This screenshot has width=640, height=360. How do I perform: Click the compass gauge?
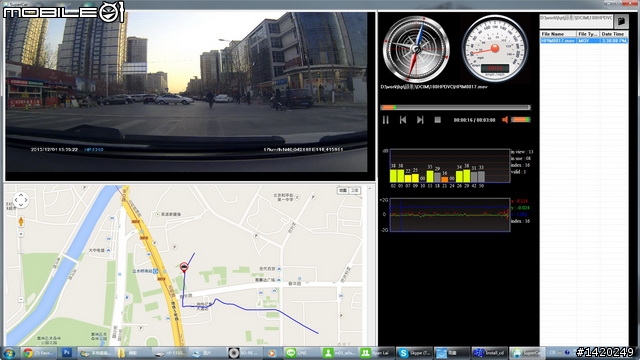(416, 49)
